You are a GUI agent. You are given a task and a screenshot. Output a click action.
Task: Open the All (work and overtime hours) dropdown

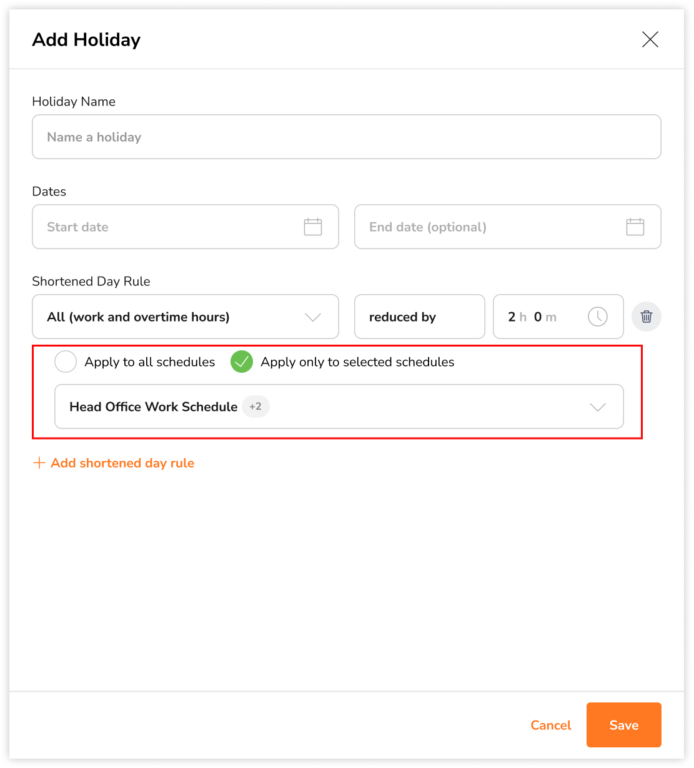pyautogui.click(x=185, y=317)
